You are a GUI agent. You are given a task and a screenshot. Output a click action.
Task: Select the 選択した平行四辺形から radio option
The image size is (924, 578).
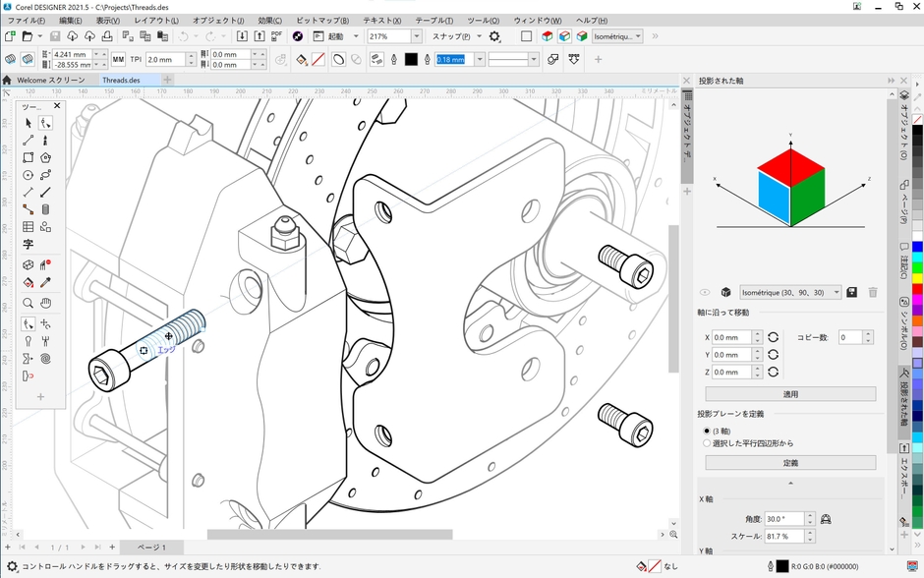[707, 443]
